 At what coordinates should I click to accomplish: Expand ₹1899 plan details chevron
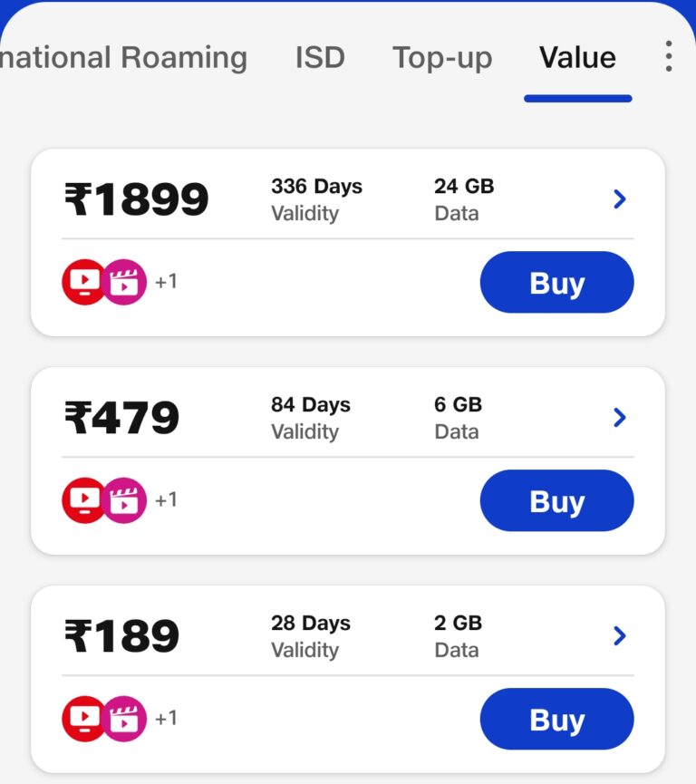click(620, 199)
